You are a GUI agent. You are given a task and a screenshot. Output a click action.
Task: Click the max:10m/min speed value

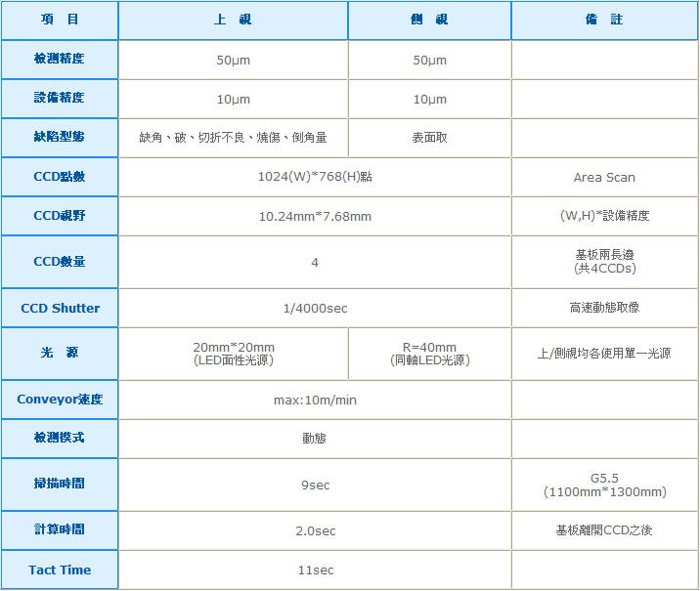pyautogui.click(x=315, y=401)
